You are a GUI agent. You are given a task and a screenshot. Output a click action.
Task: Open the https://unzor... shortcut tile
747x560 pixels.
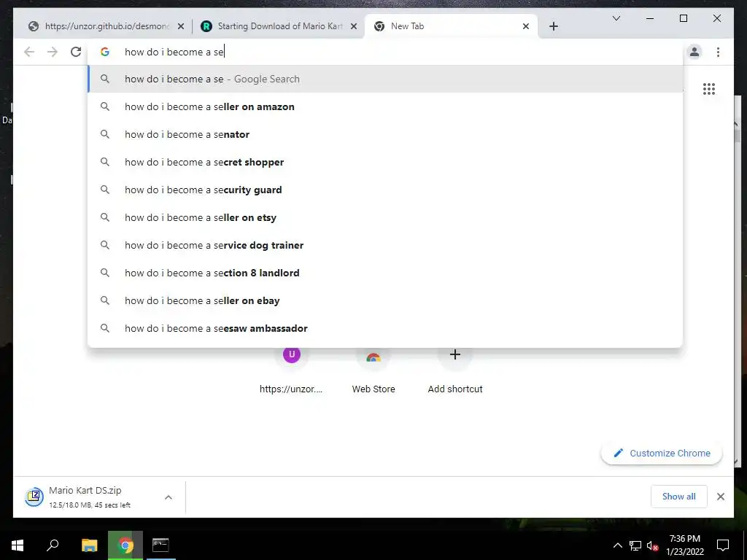coord(291,371)
